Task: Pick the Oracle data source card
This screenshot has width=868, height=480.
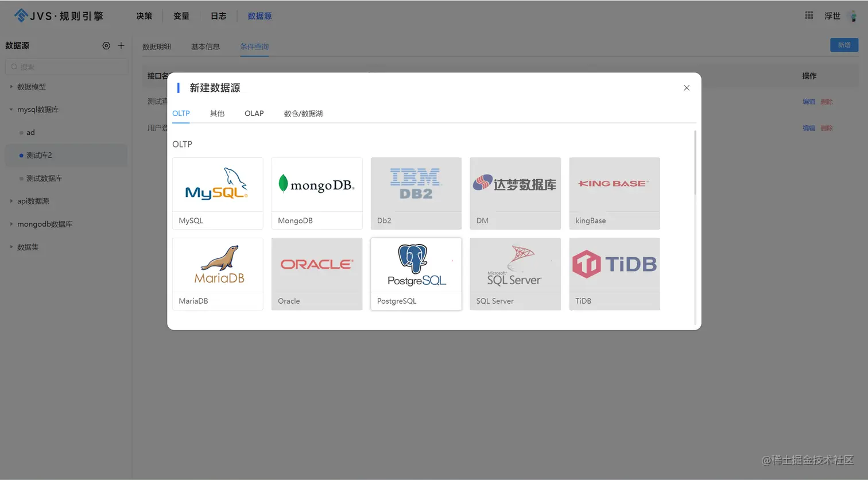Action: tap(317, 274)
